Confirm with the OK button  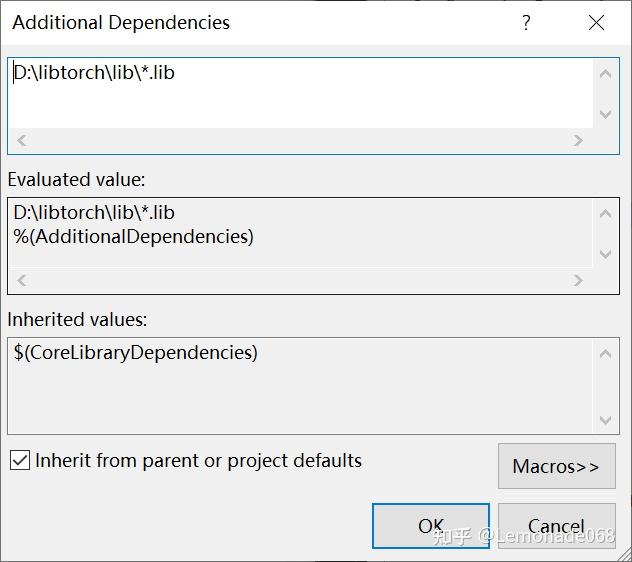pyautogui.click(x=431, y=526)
